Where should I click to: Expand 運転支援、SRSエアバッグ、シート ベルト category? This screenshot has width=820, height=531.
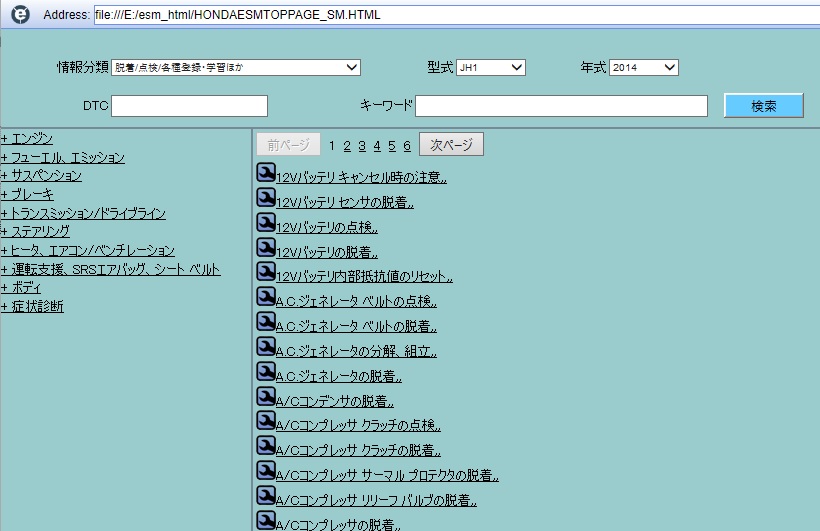coord(110,269)
